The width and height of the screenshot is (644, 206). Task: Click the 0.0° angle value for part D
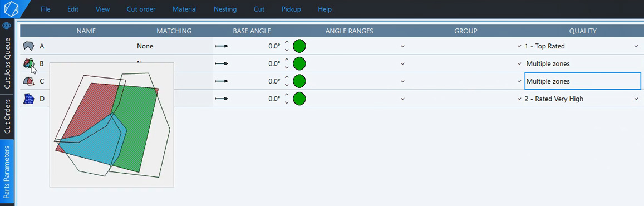[274, 99]
